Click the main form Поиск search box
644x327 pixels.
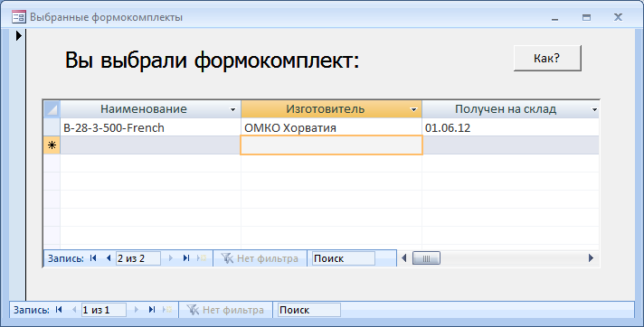pyautogui.click(x=308, y=310)
